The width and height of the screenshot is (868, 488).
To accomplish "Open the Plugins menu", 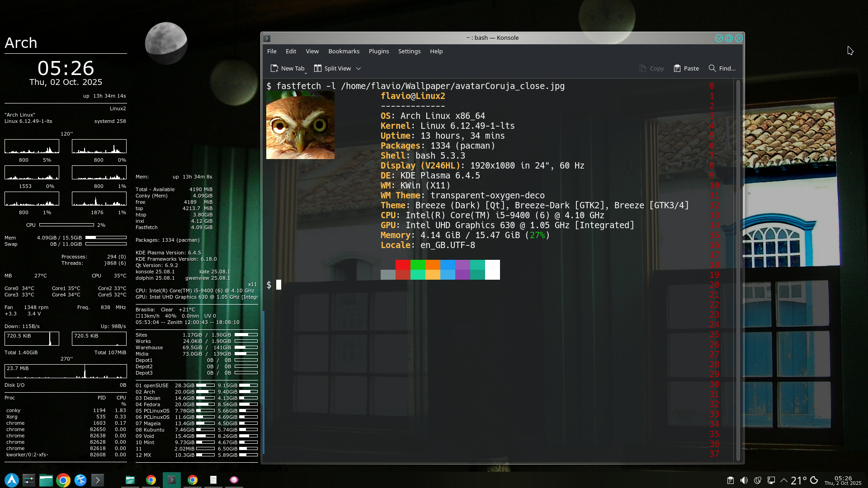I will tap(378, 51).
